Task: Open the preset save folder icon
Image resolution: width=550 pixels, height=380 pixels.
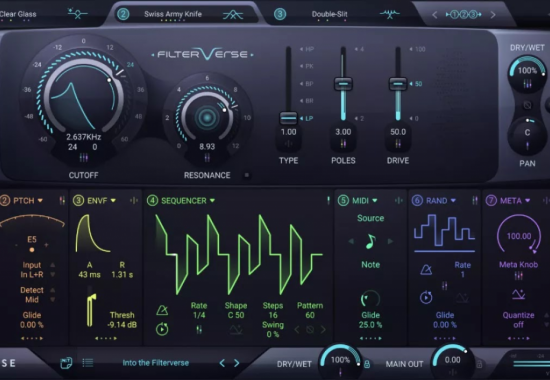Action: click(66, 362)
